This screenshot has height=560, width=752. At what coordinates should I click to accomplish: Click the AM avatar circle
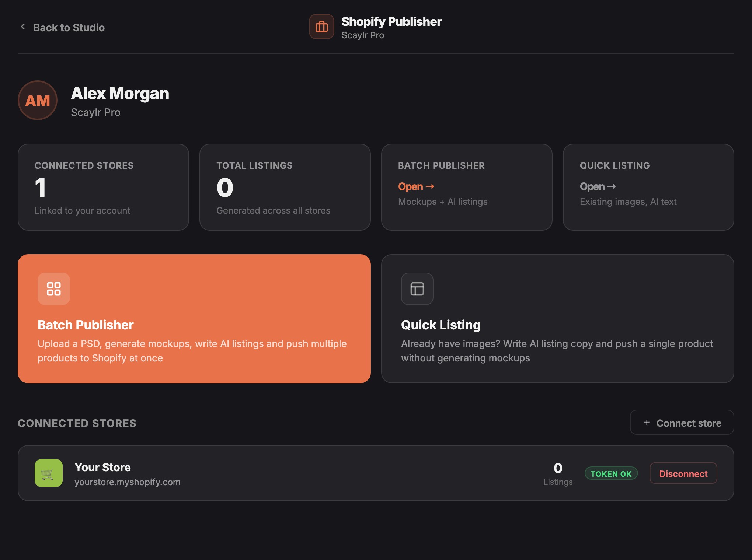[x=38, y=100]
